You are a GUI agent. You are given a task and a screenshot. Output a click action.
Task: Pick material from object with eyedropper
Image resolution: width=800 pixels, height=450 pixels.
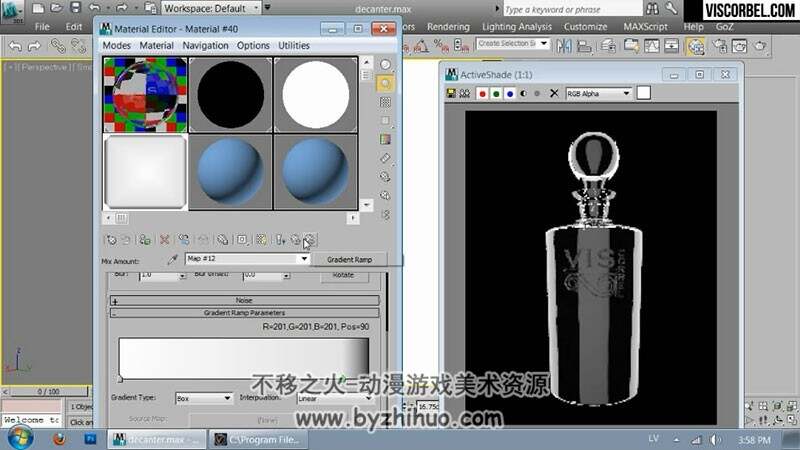point(172,260)
